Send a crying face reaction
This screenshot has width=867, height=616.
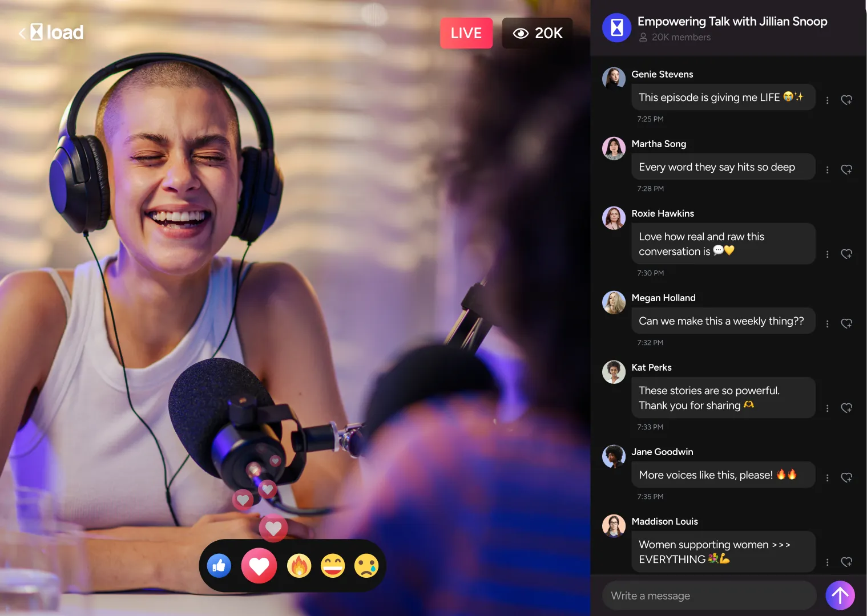tap(366, 566)
